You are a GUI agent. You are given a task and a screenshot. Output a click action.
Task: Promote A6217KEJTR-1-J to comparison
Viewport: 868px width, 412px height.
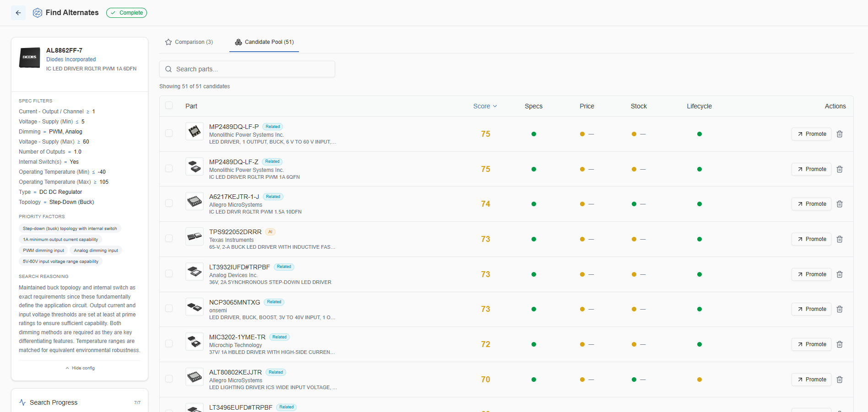tap(811, 204)
